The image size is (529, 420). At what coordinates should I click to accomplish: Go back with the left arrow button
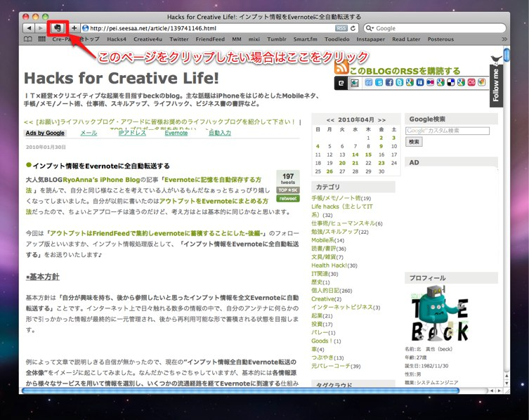pos(29,28)
